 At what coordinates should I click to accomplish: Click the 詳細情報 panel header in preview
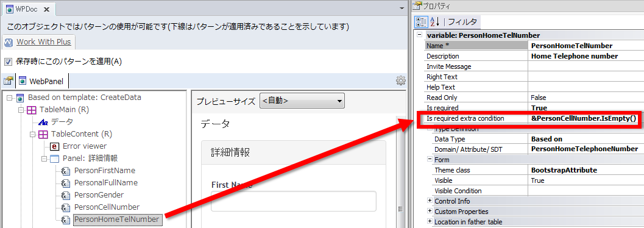[293, 153]
